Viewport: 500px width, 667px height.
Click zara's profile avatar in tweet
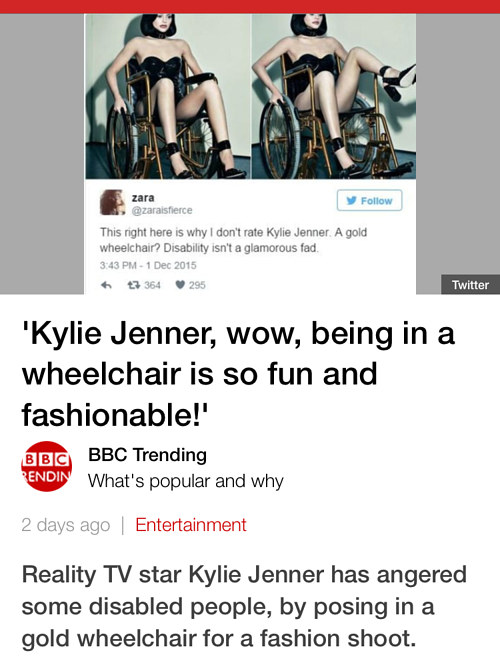pos(112,202)
